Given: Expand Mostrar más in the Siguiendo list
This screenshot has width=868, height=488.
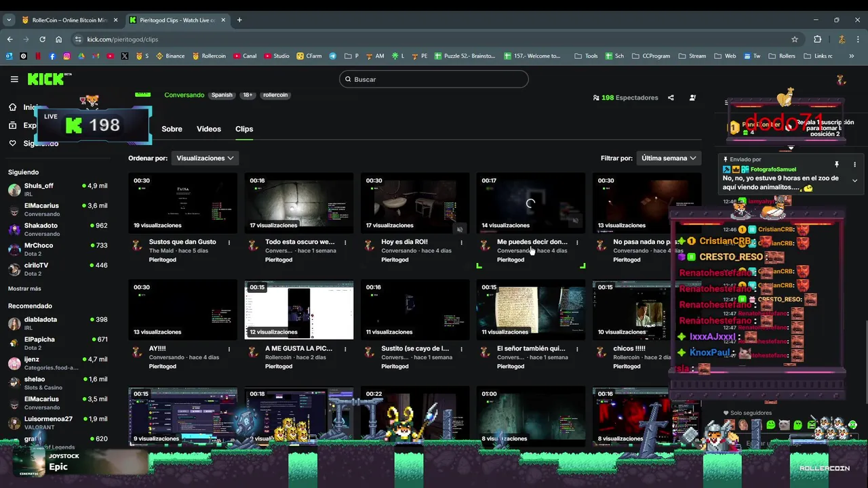Looking at the screenshot, I should tap(24, 289).
